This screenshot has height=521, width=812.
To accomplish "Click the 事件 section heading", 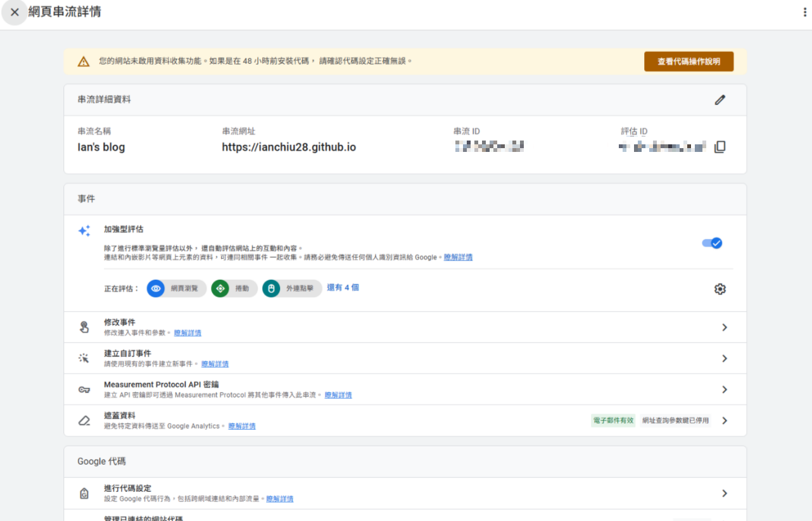I will pos(86,199).
